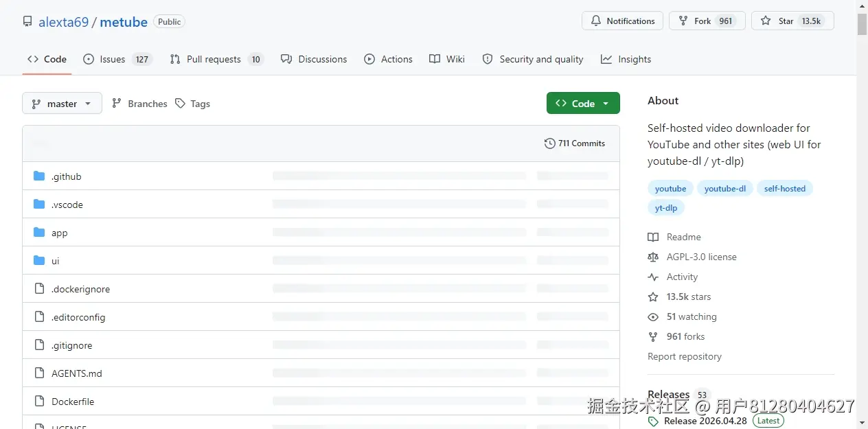Open the Readme link in About
The width and height of the screenshot is (868, 429).
click(684, 237)
